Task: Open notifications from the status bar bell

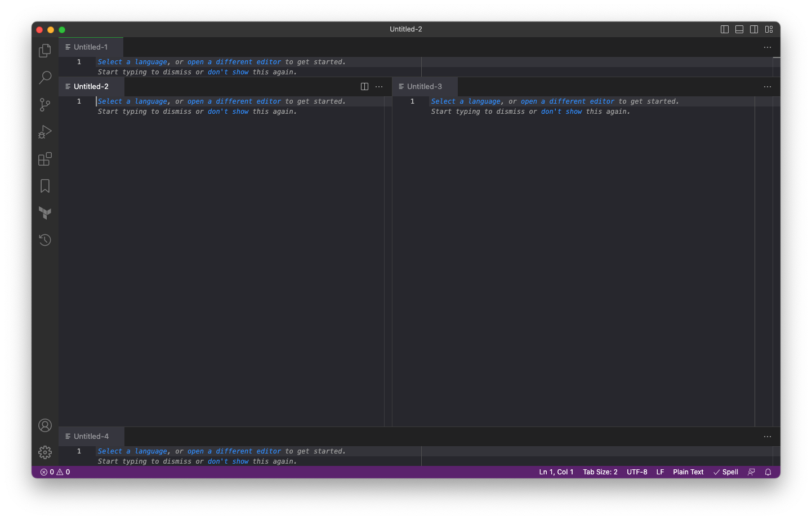Action: (768, 472)
